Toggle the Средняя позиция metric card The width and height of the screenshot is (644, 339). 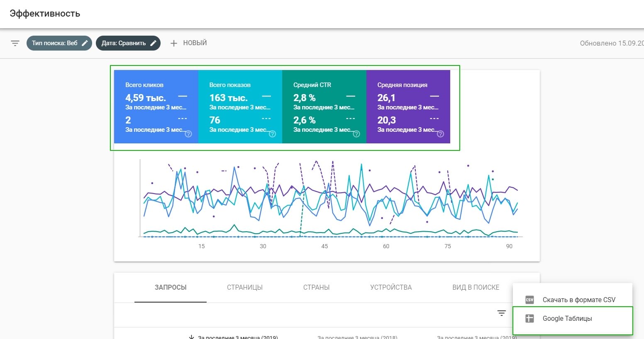coord(408,107)
